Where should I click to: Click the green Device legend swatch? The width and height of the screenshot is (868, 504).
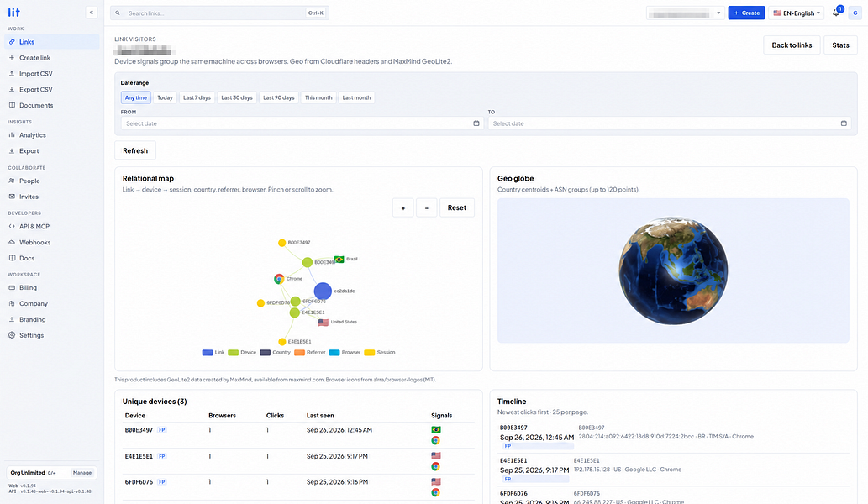pyautogui.click(x=233, y=353)
